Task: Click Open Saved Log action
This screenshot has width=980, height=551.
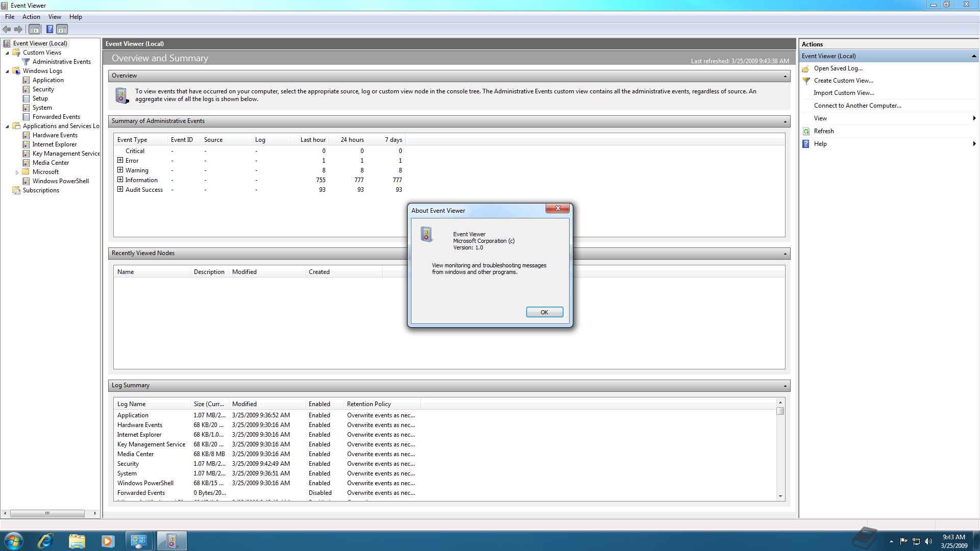Action: [x=838, y=68]
